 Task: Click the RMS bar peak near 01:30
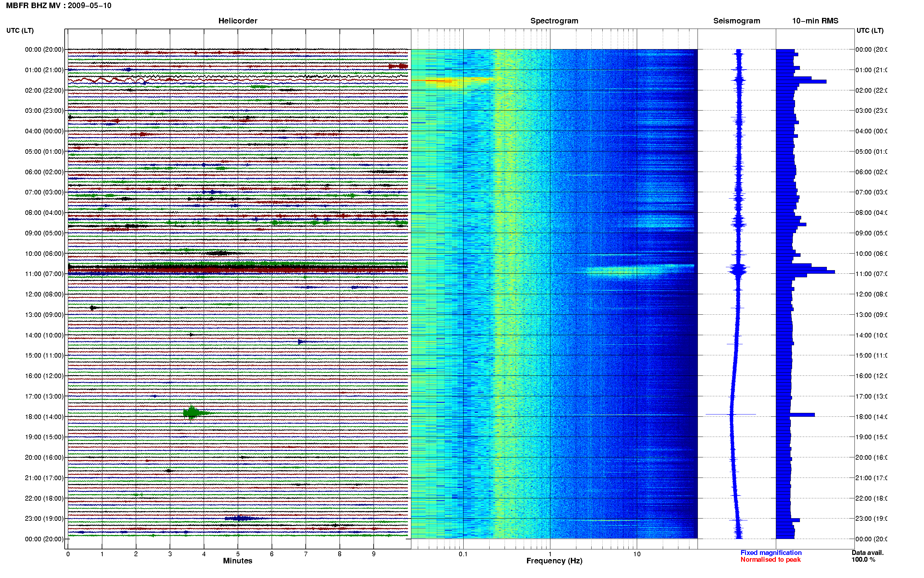coord(801,81)
